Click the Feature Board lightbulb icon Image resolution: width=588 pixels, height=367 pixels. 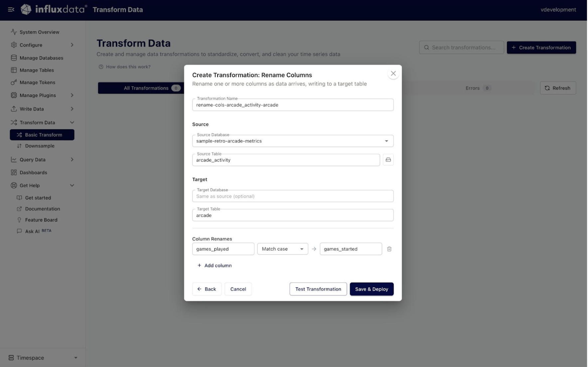19,220
